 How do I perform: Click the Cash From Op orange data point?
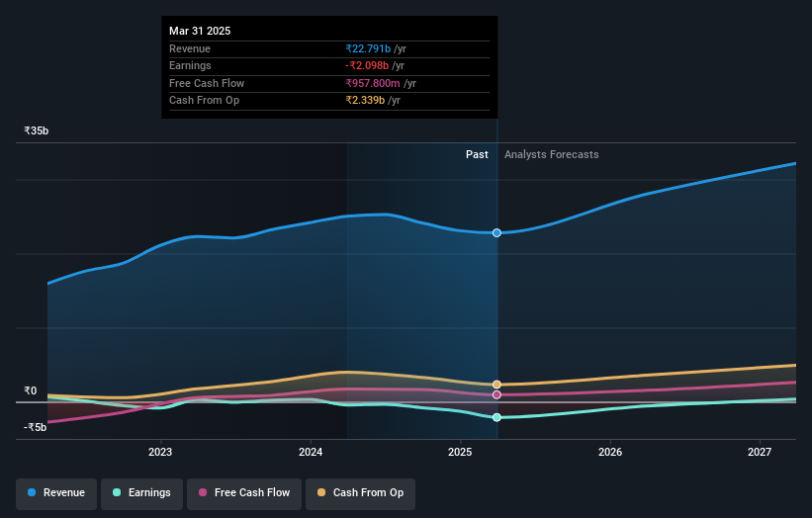click(496, 385)
